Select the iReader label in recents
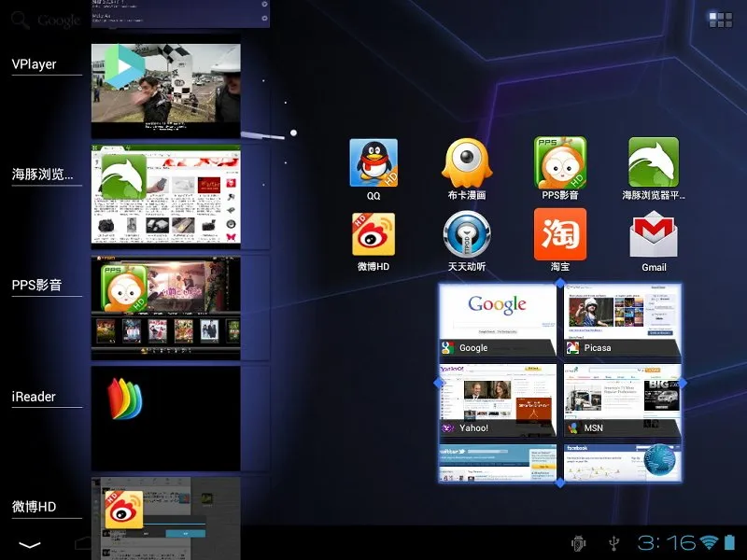The height and width of the screenshot is (560, 747). pyautogui.click(x=34, y=396)
